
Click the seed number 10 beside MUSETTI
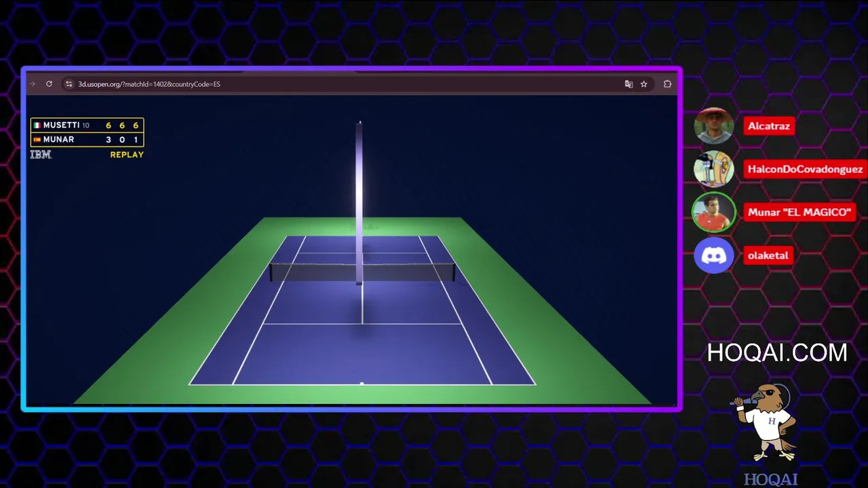point(86,125)
